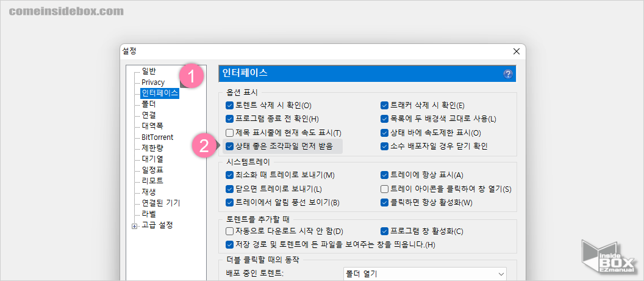Screen dimensions: 644x281
Task: Toggle 트래커 삭제 시 확인 checkbox
Action: pos(384,106)
